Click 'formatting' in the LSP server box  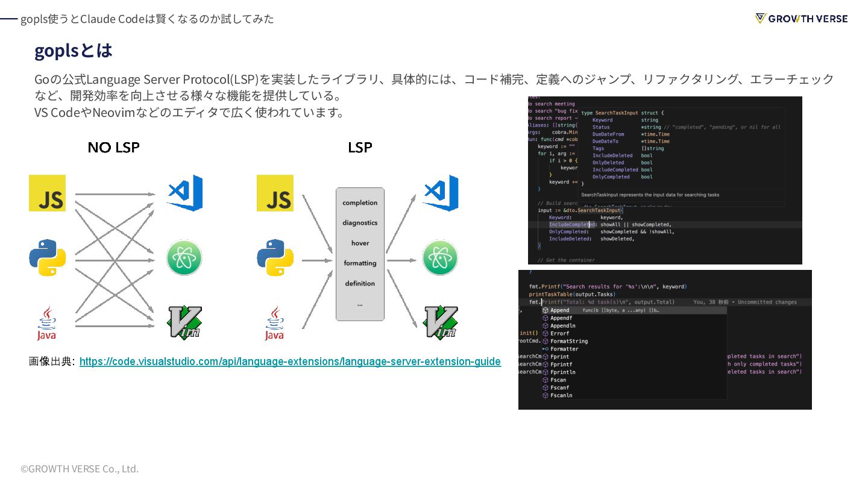[360, 263]
